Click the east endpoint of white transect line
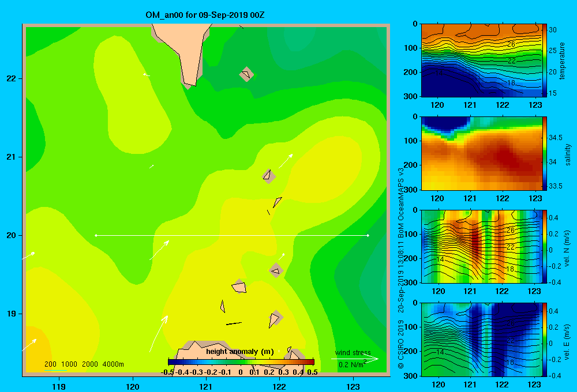Viewport: 577px width, 392px height. pyautogui.click(x=368, y=235)
